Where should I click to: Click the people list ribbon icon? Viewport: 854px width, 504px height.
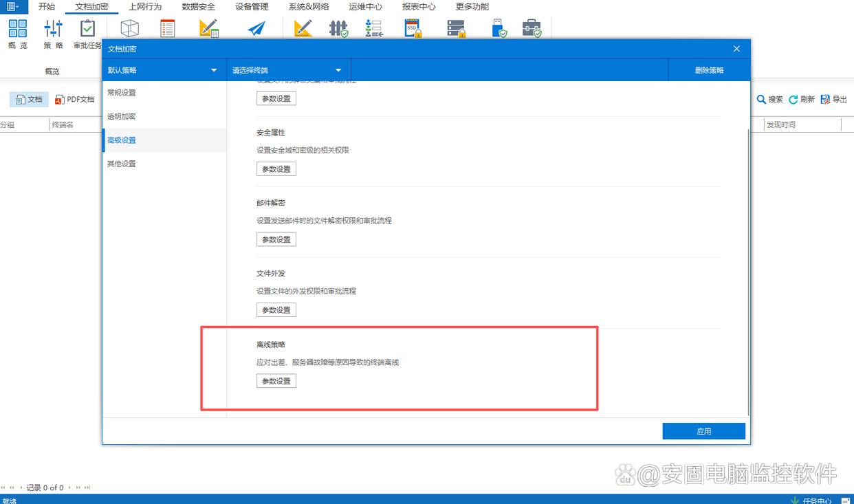(374, 28)
